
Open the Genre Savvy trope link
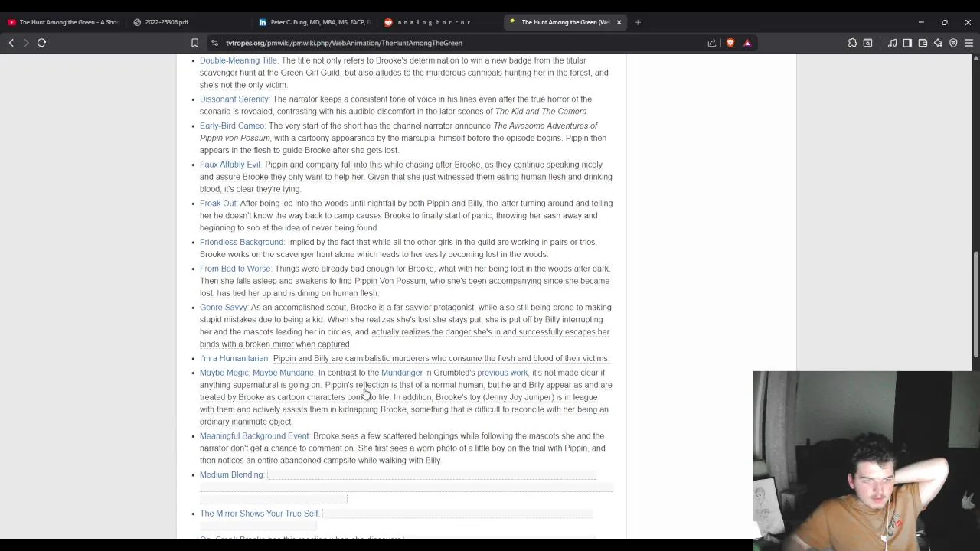point(224,307)
